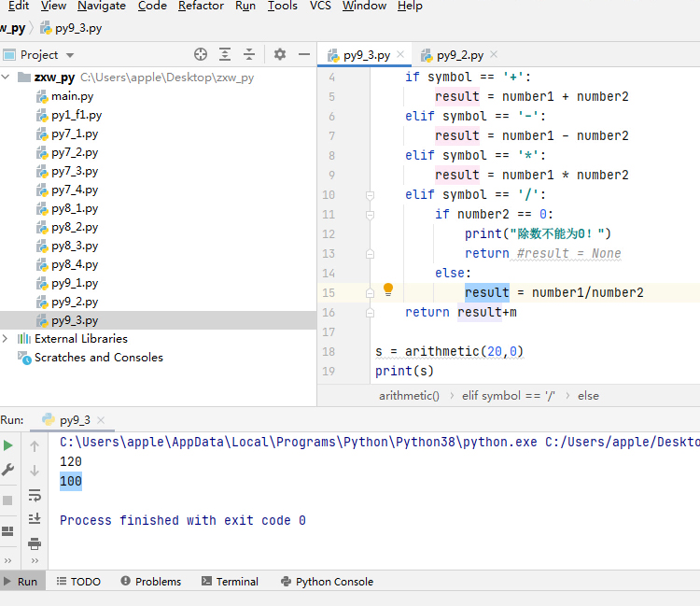
Task: Open the Navigate menu
Action: pyautogui.click(x=102, y=6)
